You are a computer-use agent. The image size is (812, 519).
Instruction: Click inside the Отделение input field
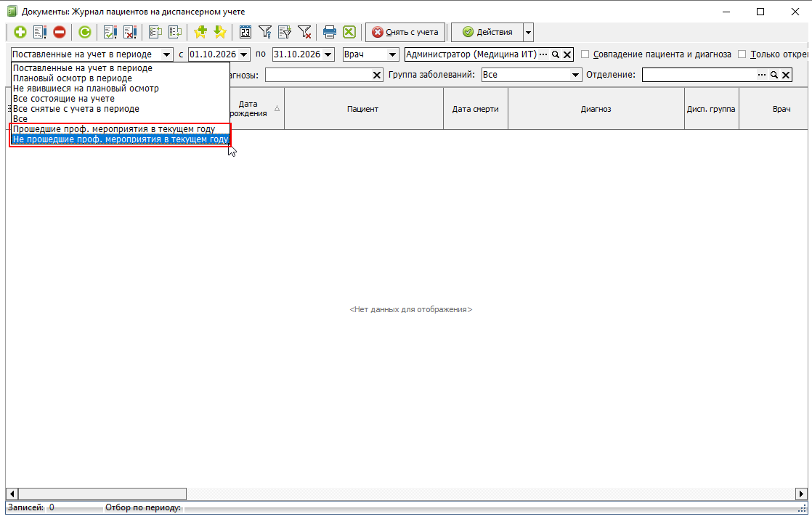coord(699,75)
